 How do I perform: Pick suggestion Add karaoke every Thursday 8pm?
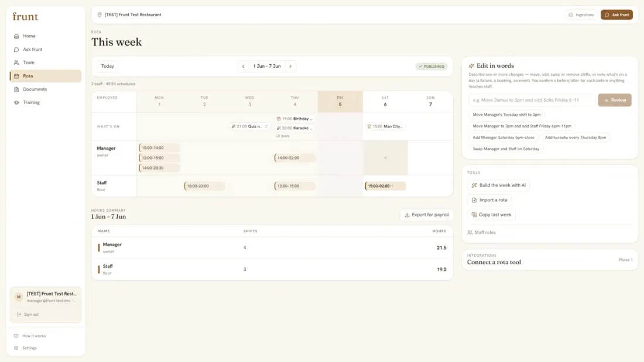(x=576, y=137)
